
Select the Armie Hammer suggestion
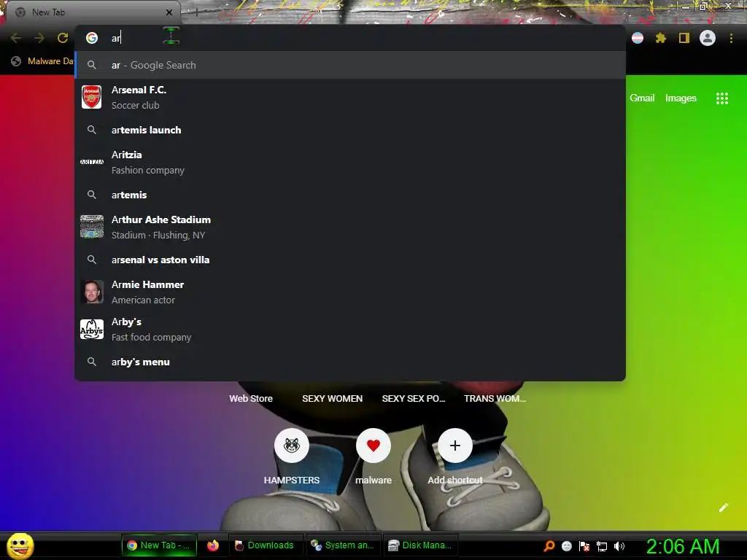[350, 292]
